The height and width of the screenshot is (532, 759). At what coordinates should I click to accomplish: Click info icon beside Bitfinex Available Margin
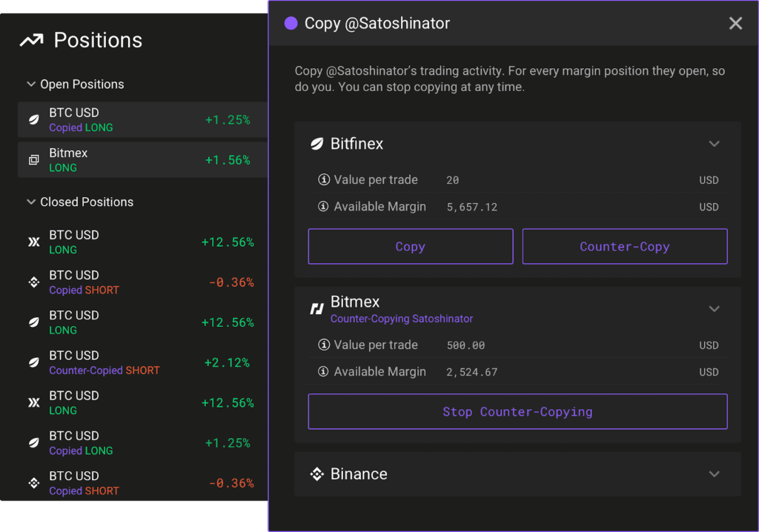[323, 207]
